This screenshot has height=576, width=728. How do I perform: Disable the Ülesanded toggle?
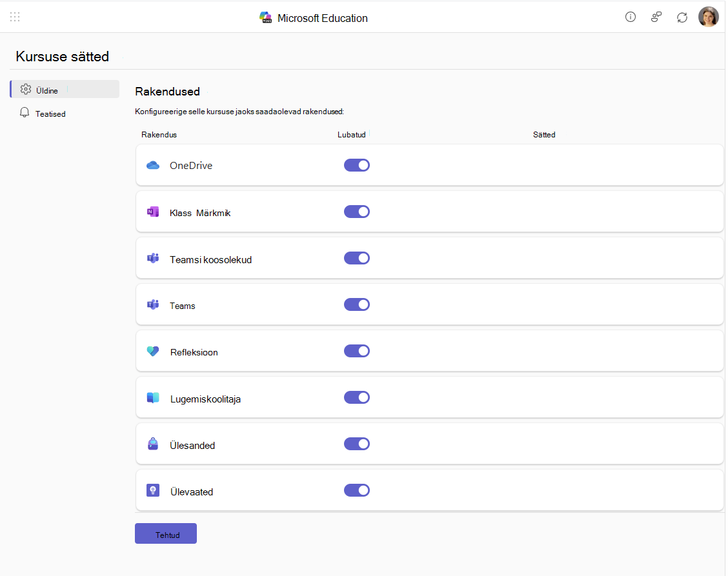click(x=356, y=444)
